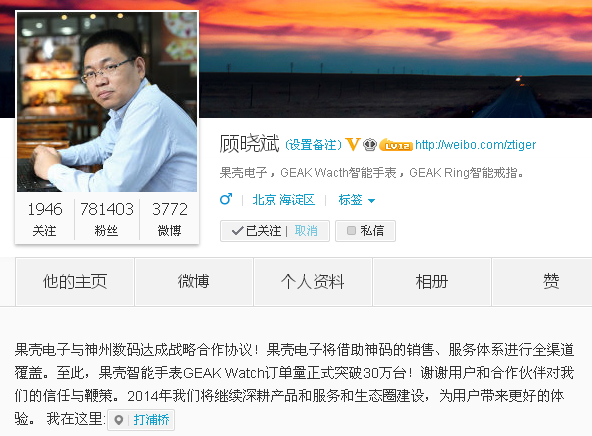The height and width of the screenshot is (436, 592).
Task: Click the checkmark in 已关注 button
Action: 237,231
